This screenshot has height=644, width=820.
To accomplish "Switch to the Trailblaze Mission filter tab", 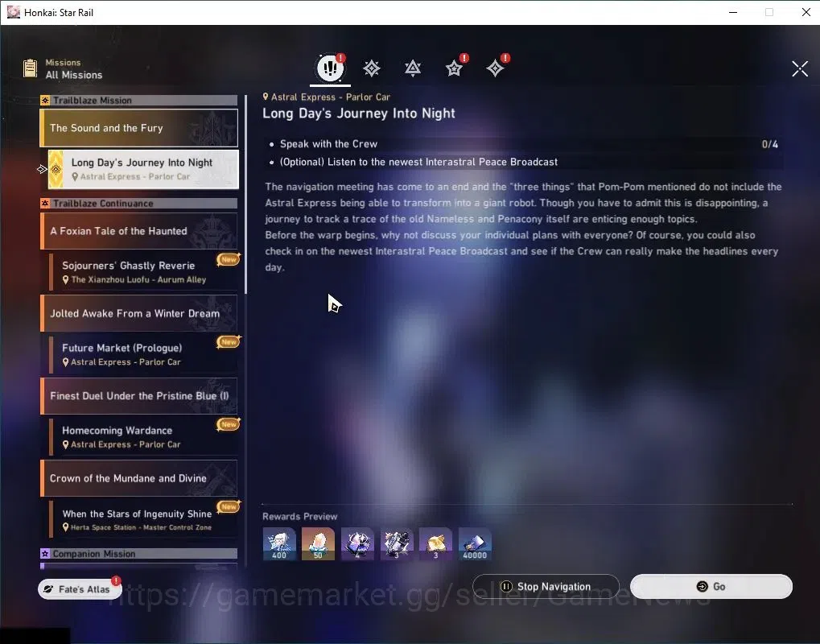I will (x=371, y=68).
